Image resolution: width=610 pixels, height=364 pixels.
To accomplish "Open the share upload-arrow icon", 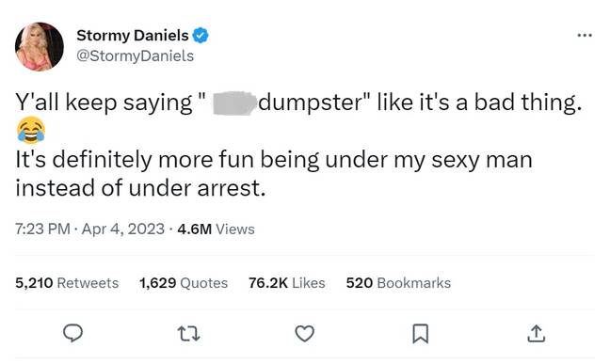I will coord(536,333).
